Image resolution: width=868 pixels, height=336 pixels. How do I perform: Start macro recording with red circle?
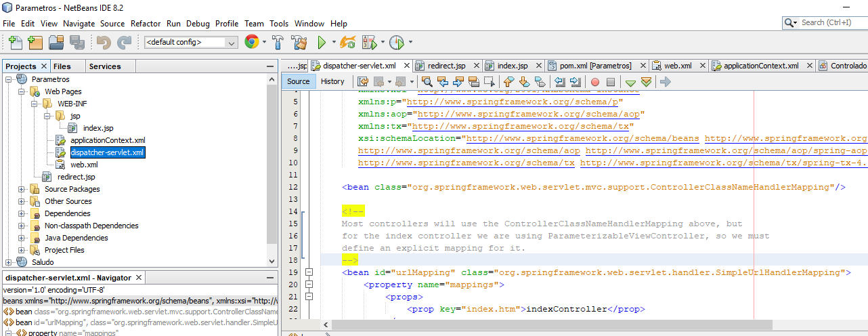(595, 82)
